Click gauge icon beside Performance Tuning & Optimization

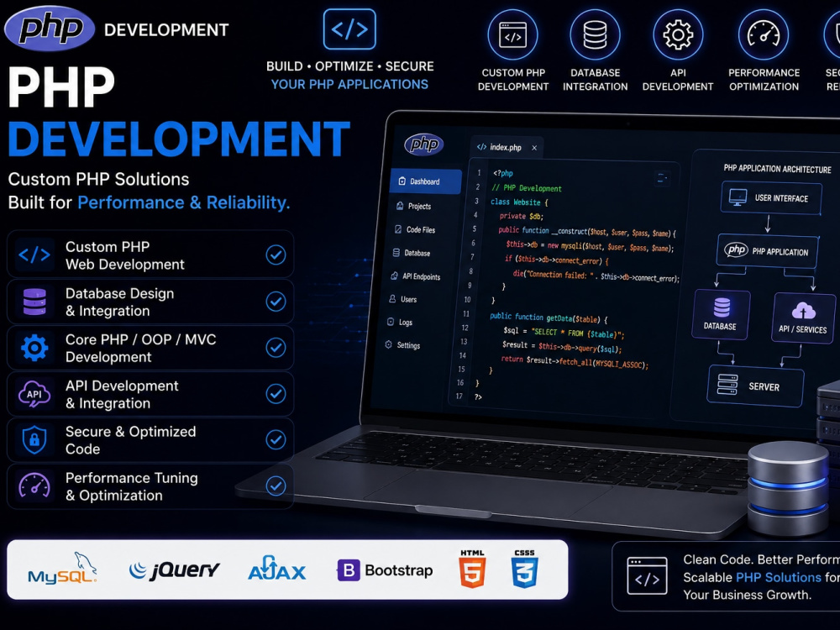34,486
